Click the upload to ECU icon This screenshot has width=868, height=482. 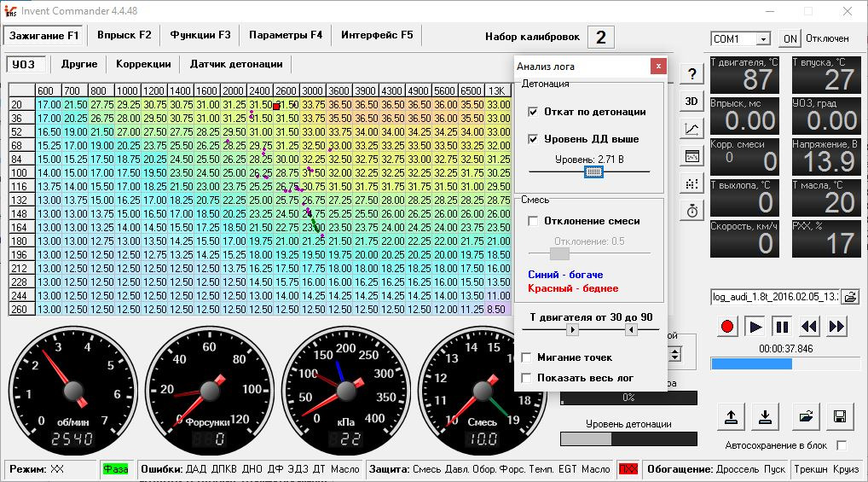[731, 417]
